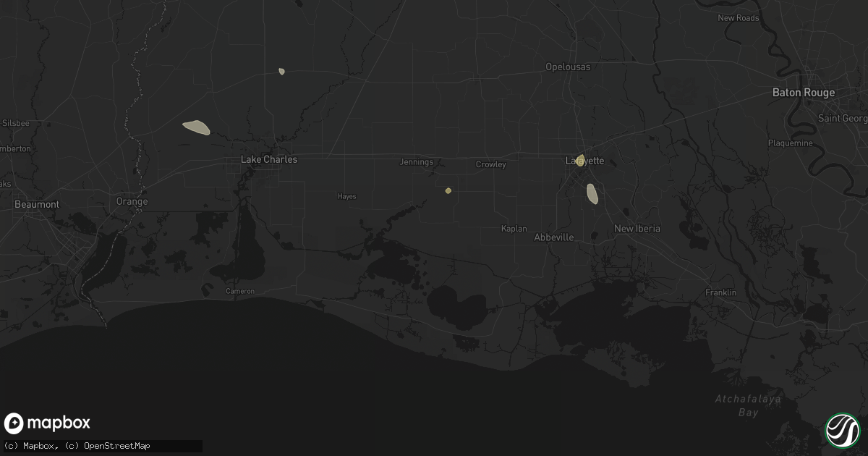Open the OpenStreetMap attribution link
Image resolution: width=868 pixels, height=456 pixels.
pos(107,446)
